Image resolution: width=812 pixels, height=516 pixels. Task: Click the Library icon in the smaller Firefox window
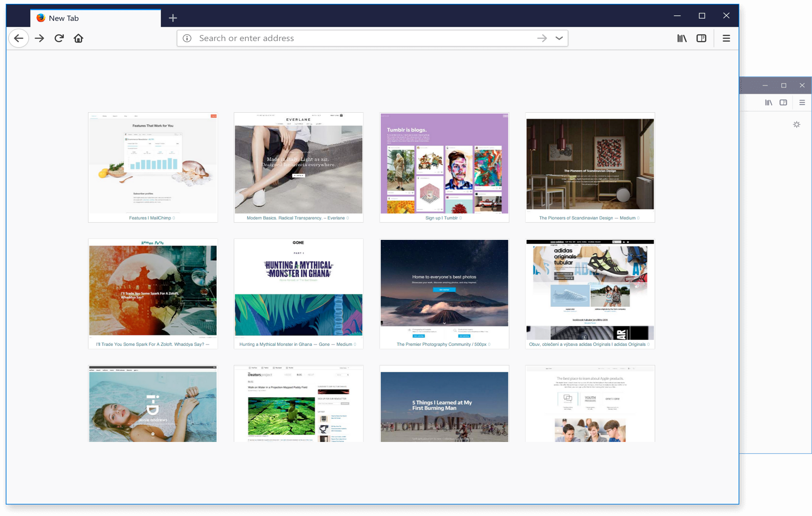[768, 102]
